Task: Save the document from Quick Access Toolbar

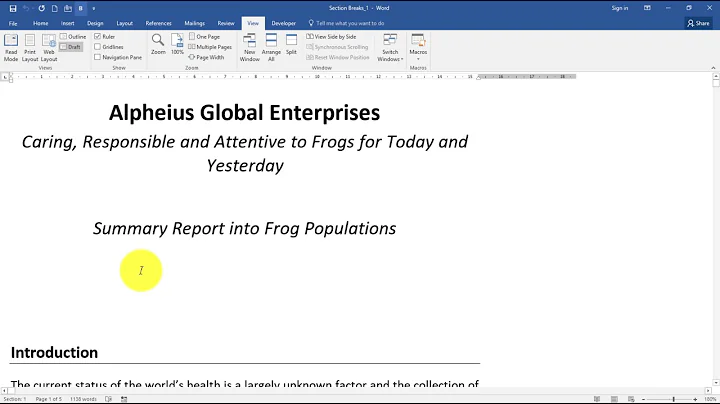Action: click(x=13, y=8)
